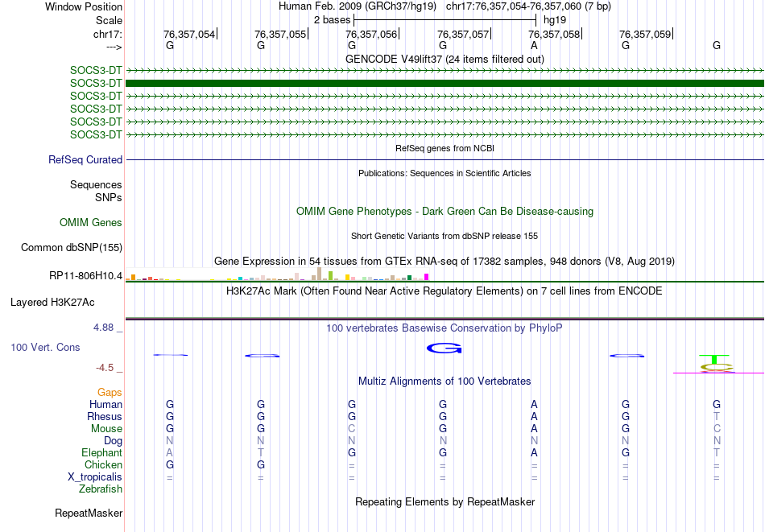Click 'Short Genetic Variants from dbSNP release 155'
The width and height of the screenshot is (765, 532).
445,236
